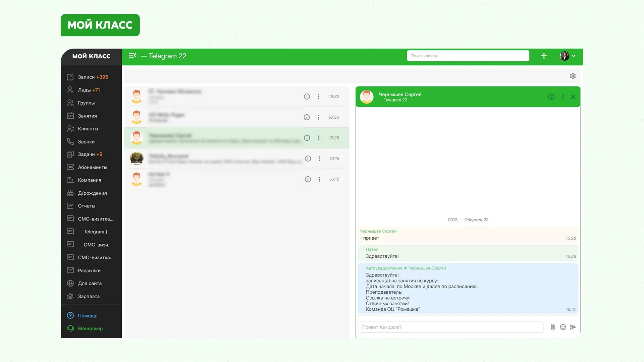Image resolution: width=644 pixels, height=362 pixels.
Task: Open the Абонементы section
Action: pos(92,167)
